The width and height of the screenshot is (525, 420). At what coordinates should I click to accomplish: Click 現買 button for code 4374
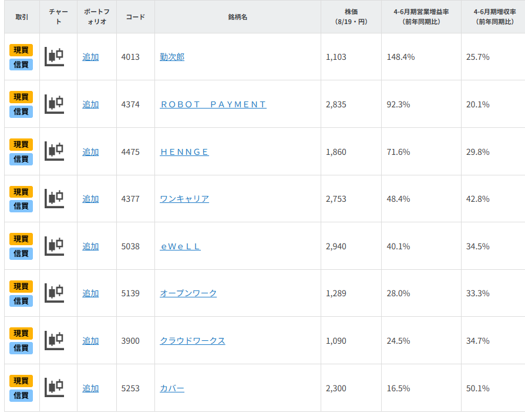pyautogui.click(x=21, y=97)
